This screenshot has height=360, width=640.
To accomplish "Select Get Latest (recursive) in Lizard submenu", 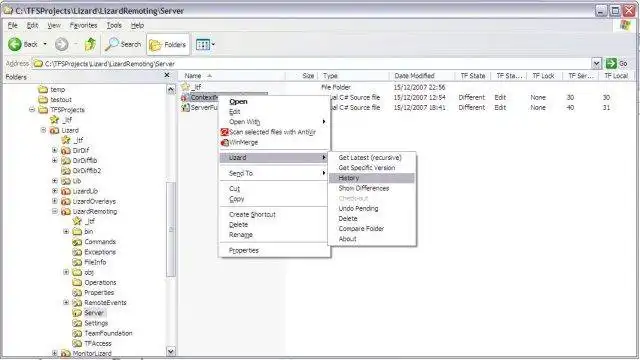I will point(370,158).
